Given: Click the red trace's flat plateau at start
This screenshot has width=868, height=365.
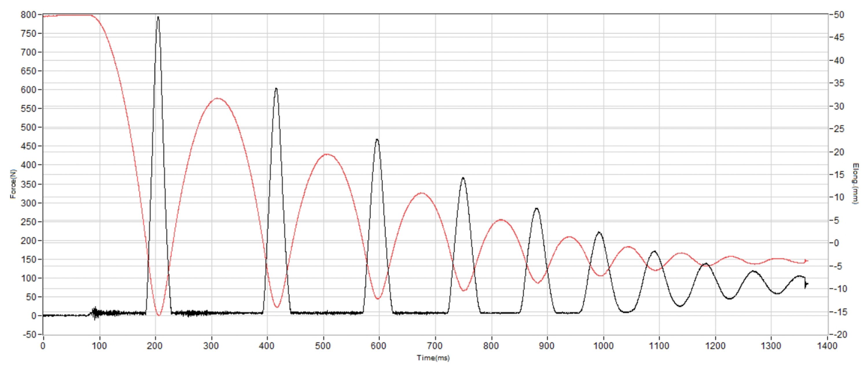Looking at the screenshot, I should [67, 16].
